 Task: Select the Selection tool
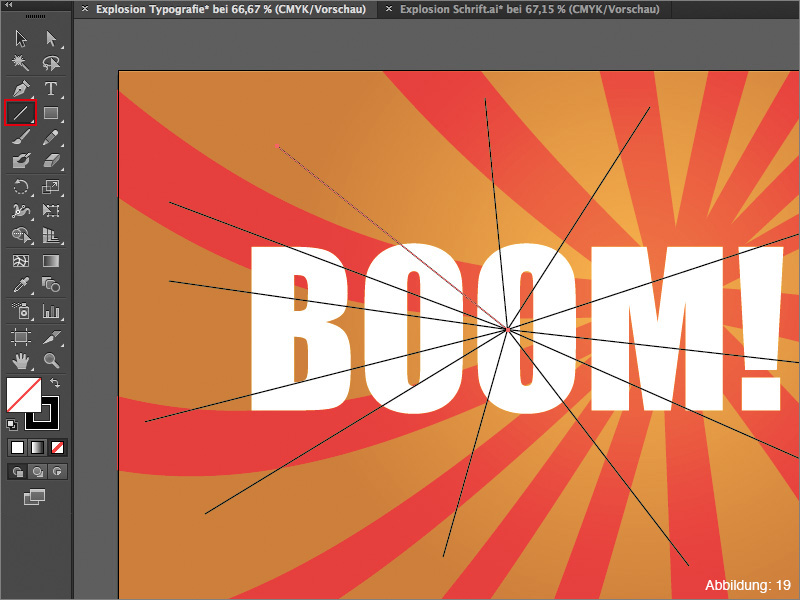[x=20, y=38]
